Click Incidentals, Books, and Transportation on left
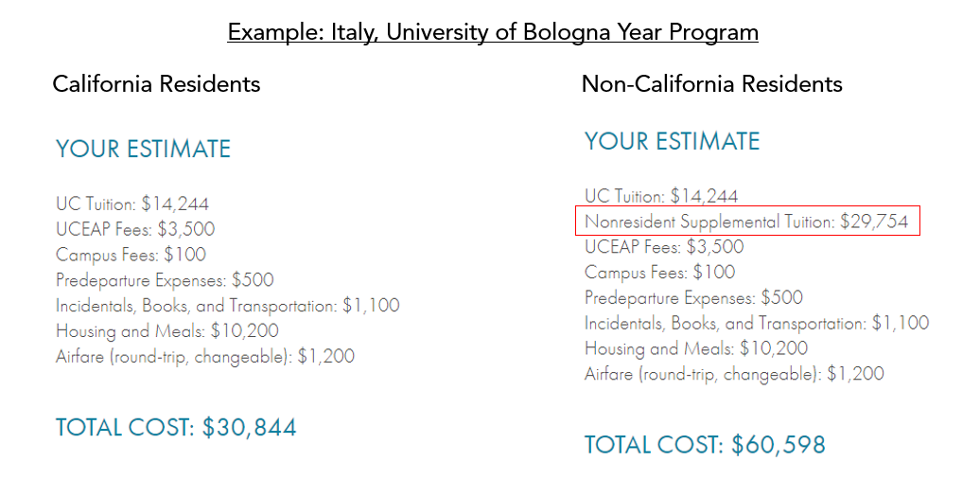Image resolution: width=980 pixels, height=479 pixels. (x=227, y=306)
